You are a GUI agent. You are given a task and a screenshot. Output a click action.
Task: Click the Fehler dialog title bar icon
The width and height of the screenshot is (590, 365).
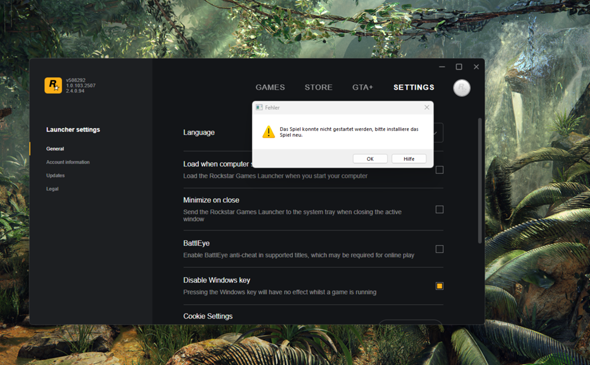pyautogui.click(x=259, y=108)
